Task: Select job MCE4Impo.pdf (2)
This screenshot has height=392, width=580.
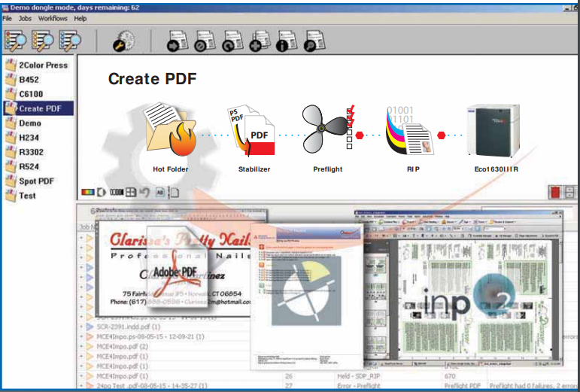Action: coord(122,347)
